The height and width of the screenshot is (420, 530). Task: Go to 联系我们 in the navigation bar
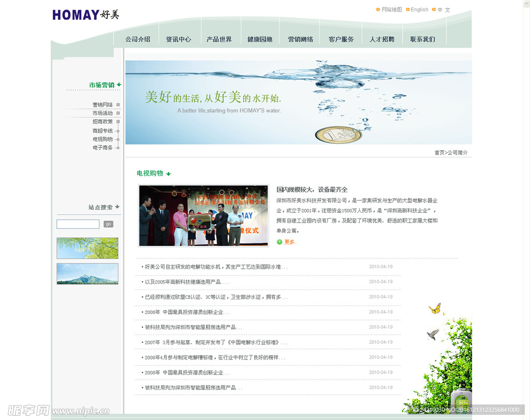[x=422, y=39]
